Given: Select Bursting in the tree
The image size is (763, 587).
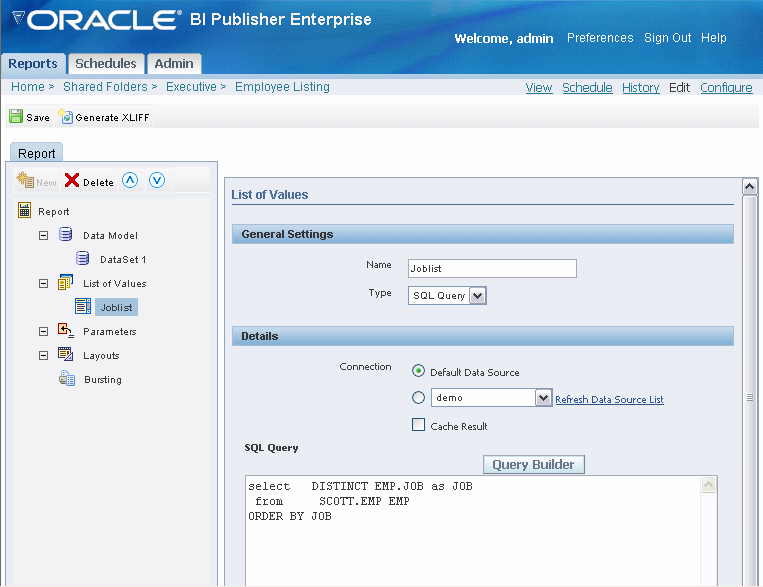Looking at the screenshot, I should coord(103,380).
